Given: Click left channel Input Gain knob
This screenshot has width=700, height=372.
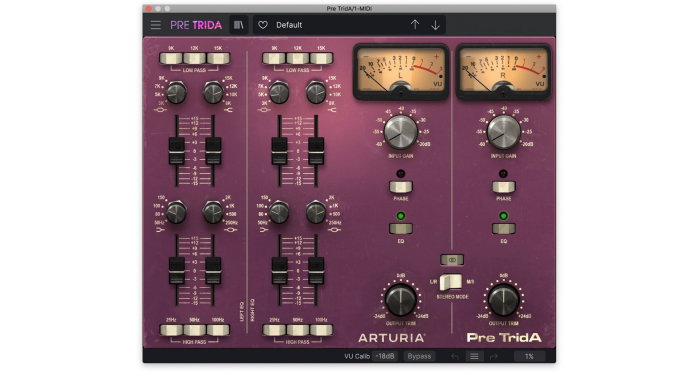Looking at the screenshot, I should tap(400, 132).
